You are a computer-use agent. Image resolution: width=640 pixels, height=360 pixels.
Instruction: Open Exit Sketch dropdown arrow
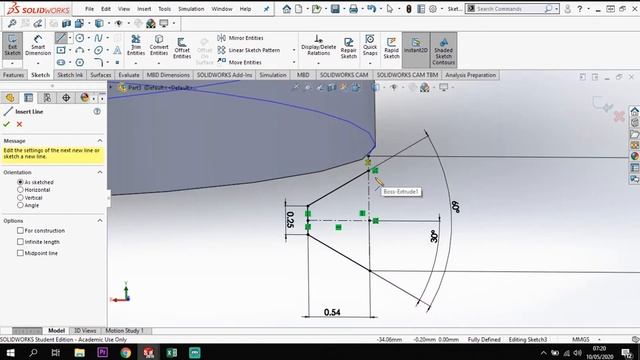pyautogui.click(x=12, y=64)
